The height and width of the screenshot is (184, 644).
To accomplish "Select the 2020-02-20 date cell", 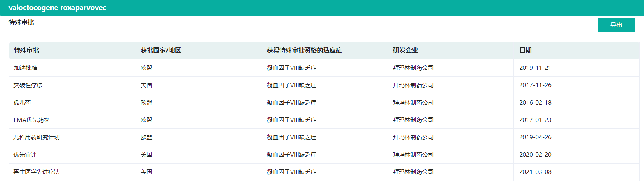I will pos(535,155).
